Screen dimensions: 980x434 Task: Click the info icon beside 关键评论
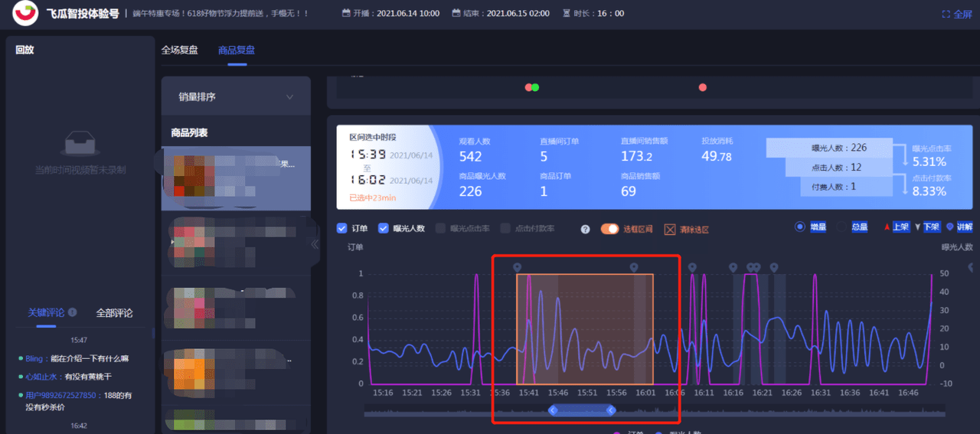73,312
